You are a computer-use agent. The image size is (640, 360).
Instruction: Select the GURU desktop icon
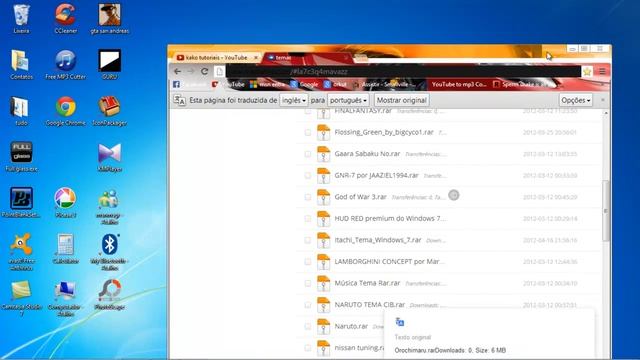109,64
